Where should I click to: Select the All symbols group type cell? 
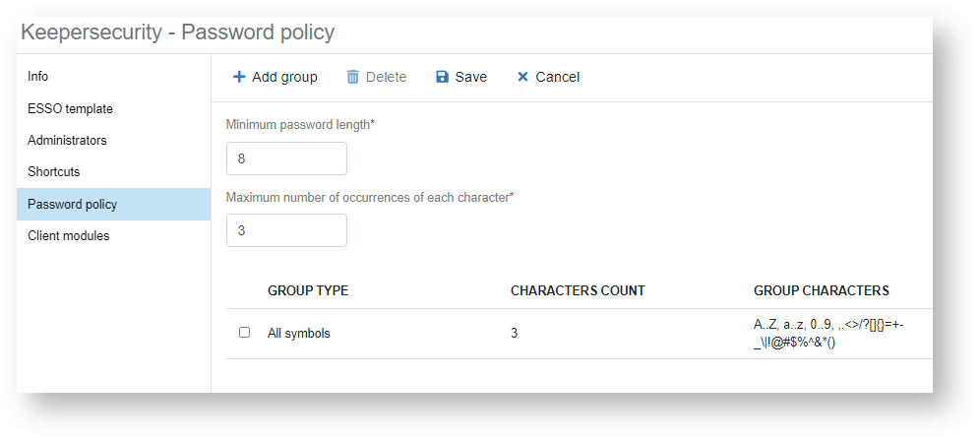click(x=299, y=334)
